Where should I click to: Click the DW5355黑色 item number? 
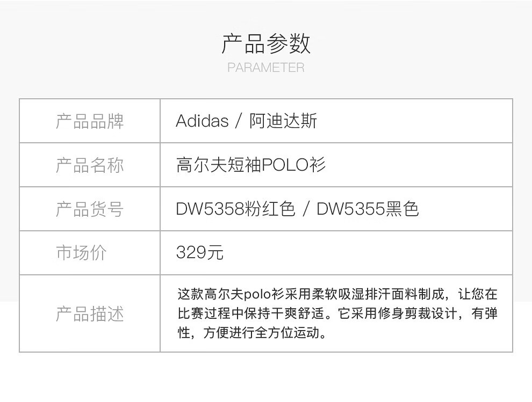368,209
